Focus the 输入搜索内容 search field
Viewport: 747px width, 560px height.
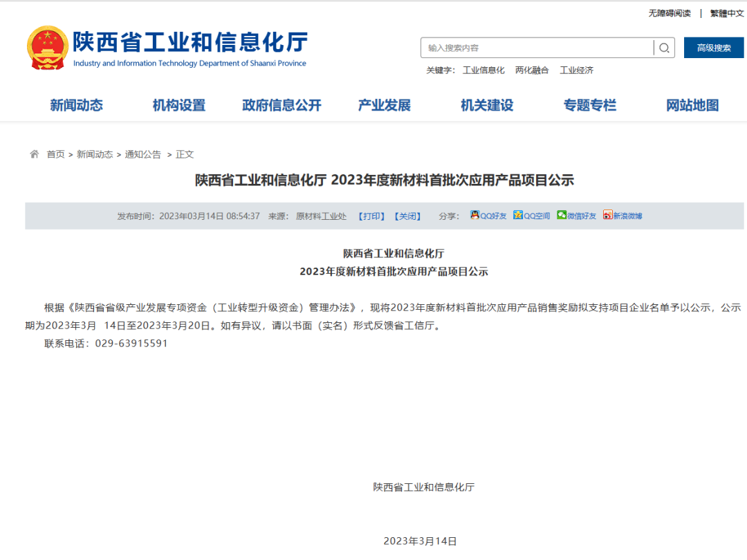537,48
